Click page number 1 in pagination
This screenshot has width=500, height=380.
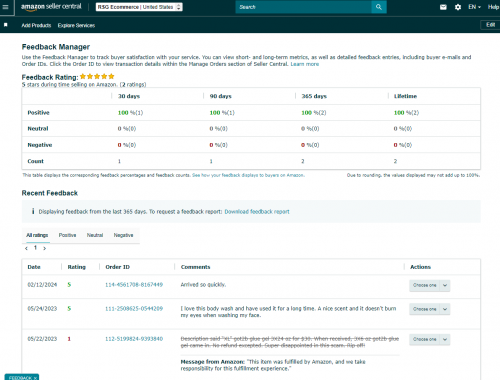[x=35, y=248]
